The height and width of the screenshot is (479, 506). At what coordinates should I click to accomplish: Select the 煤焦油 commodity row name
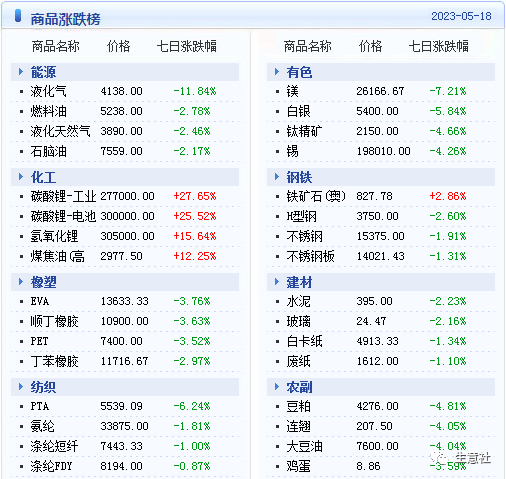click(57, 256)
